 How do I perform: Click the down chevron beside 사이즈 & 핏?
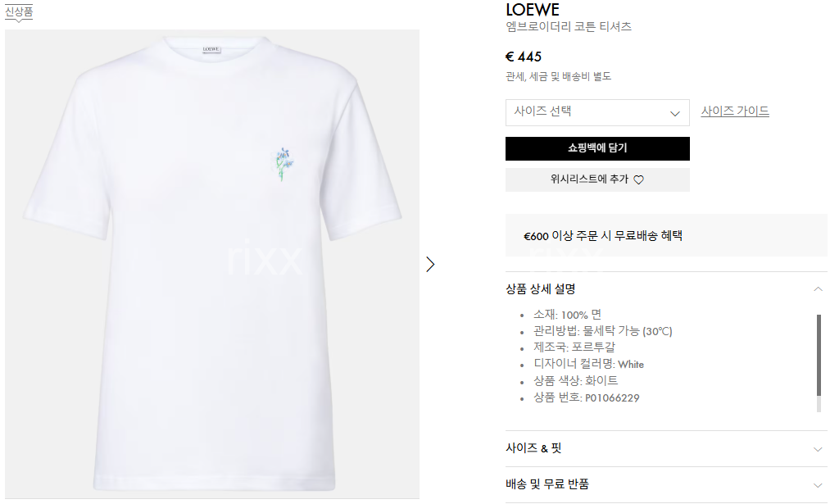pos(818,449)
